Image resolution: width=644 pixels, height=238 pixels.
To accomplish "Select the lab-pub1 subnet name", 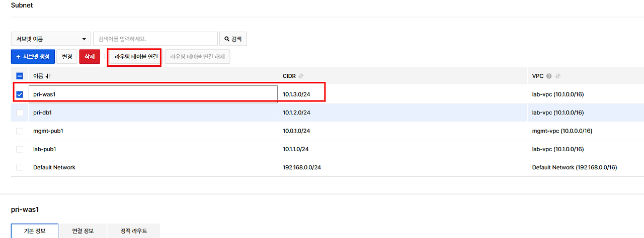I will click(x=45, y=149).
